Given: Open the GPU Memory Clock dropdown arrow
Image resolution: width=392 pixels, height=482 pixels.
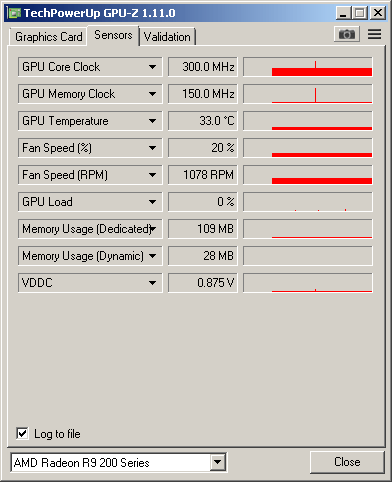Looking at the screenshot, I should point(153,94).
